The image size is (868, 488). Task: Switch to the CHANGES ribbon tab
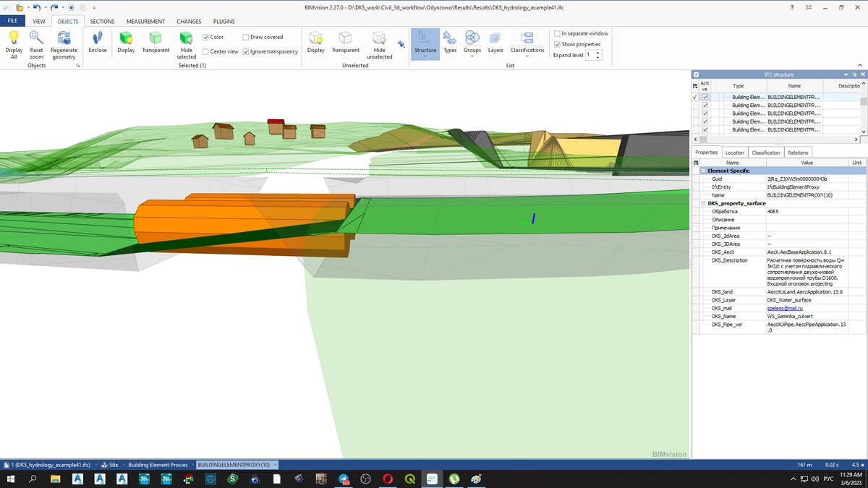(190, 21)
